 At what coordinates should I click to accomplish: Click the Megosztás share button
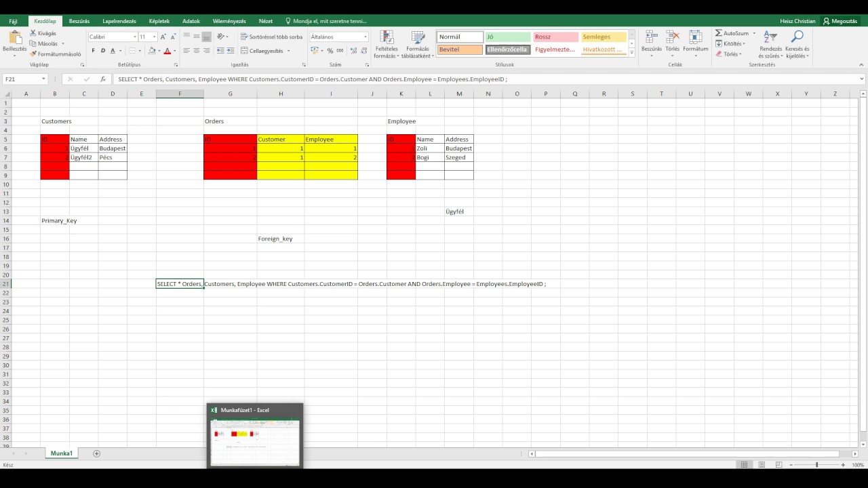tap(840, 21)
